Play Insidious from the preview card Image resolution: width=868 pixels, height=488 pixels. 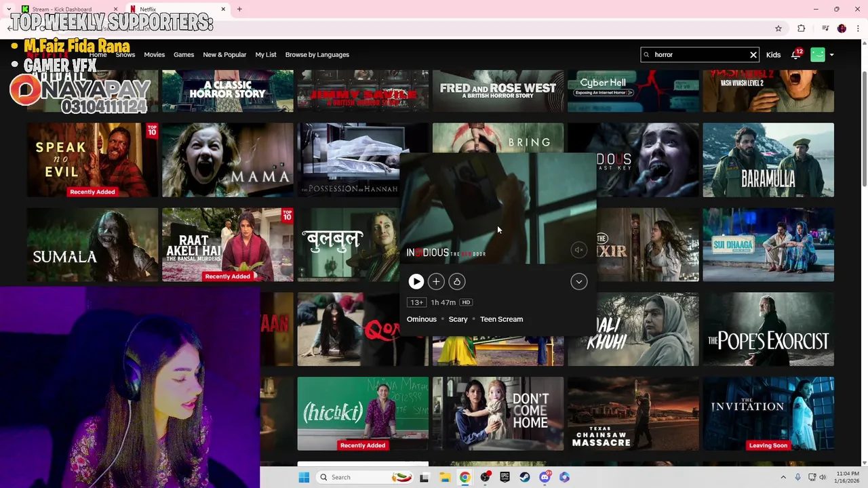[x=416, y=282]
